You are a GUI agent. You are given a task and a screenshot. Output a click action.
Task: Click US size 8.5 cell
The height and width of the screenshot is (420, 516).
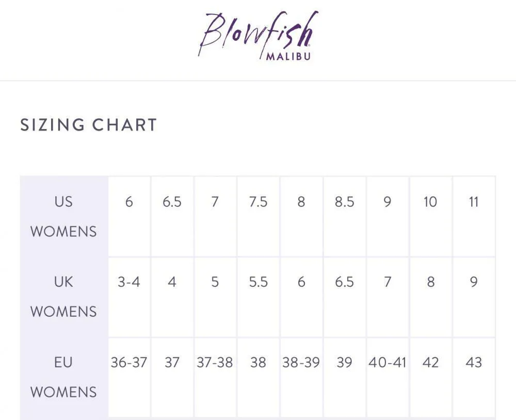pos(344,202)
